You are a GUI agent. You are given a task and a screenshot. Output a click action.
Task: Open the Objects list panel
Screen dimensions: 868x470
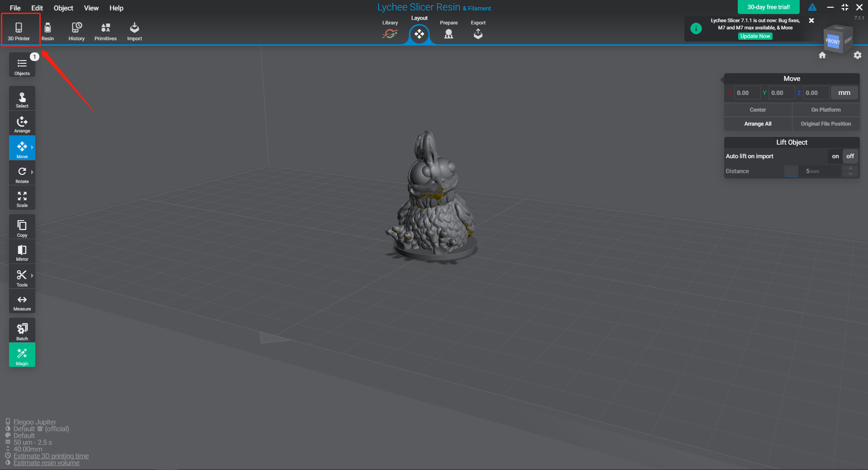[22, 66]
